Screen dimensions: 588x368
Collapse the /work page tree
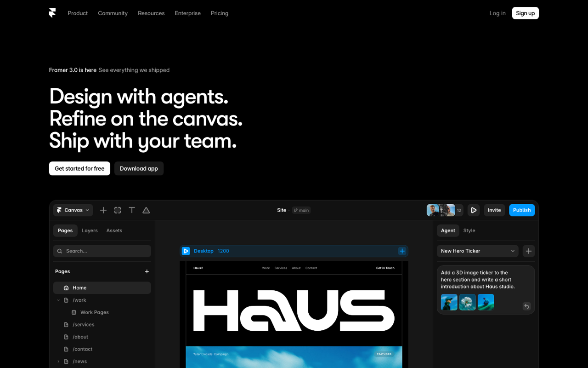coord(58,300)
